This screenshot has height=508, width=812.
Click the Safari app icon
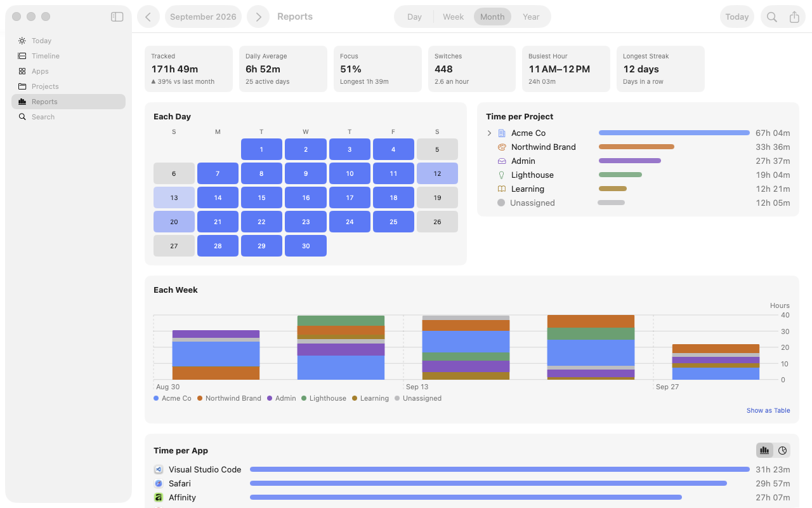(x=159, y=484)
